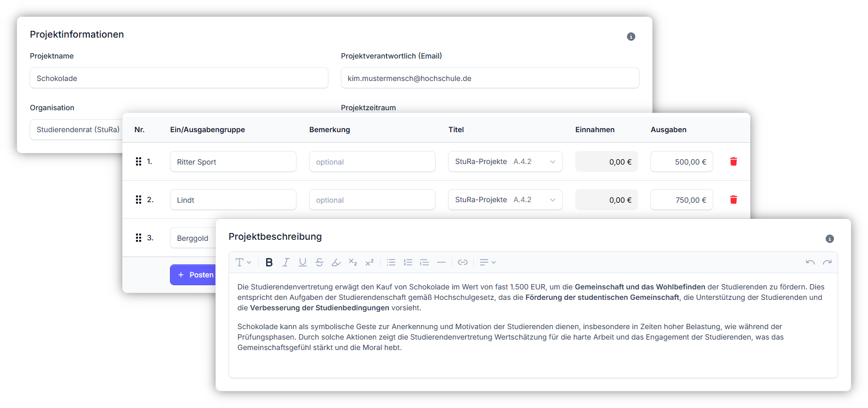
Task: Open the Projektinformationen info icon
Action: [631, 37]
